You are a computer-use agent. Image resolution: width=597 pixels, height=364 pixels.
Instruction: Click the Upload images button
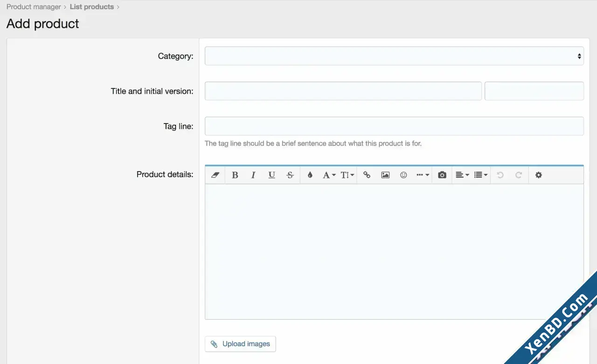[x=240, y=344]
